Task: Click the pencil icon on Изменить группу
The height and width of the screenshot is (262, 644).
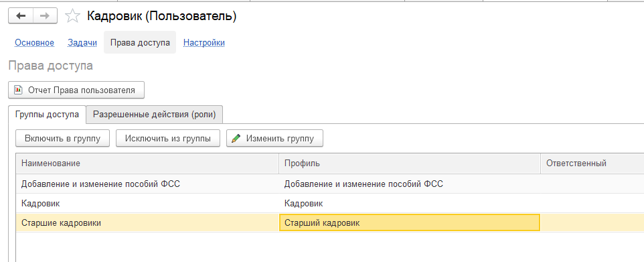Action: (x=236, y=139)
